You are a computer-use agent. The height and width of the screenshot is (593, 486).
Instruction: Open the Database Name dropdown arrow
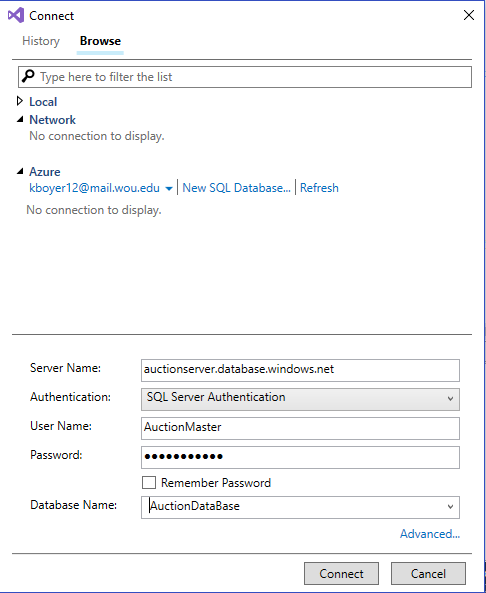450,507
